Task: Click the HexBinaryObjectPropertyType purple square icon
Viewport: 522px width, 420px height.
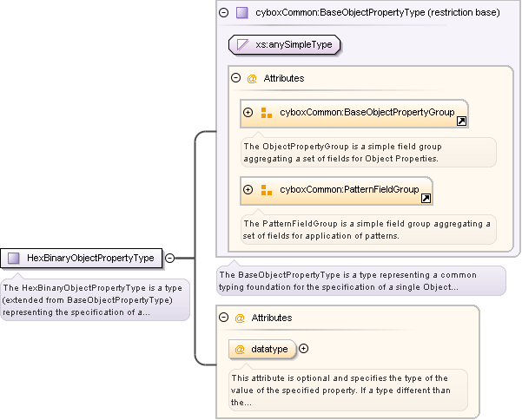Action: [x=14, y=258]
